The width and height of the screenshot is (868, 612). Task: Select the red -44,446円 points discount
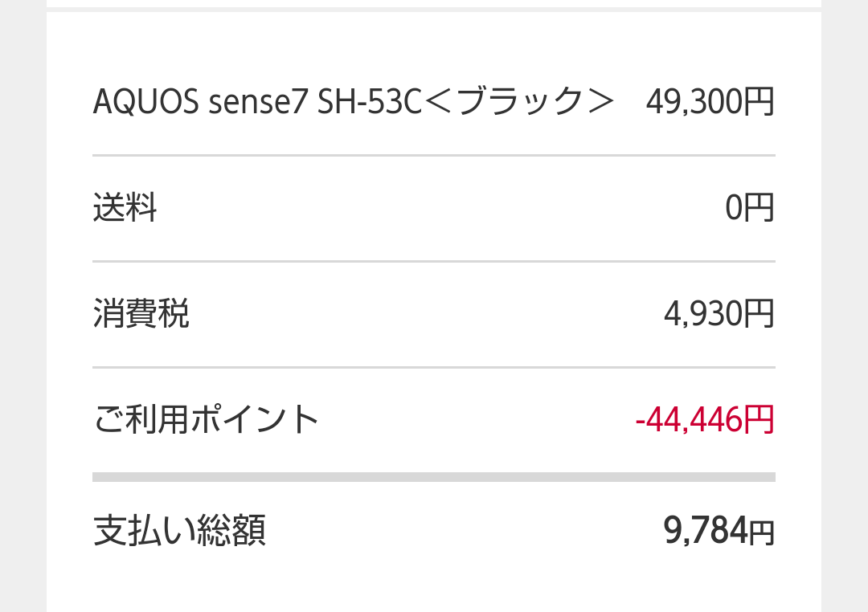pos(704,420)
